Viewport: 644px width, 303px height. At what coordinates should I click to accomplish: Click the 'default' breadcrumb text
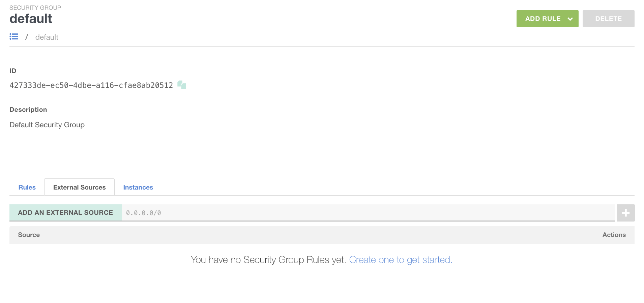coord(47,37)
